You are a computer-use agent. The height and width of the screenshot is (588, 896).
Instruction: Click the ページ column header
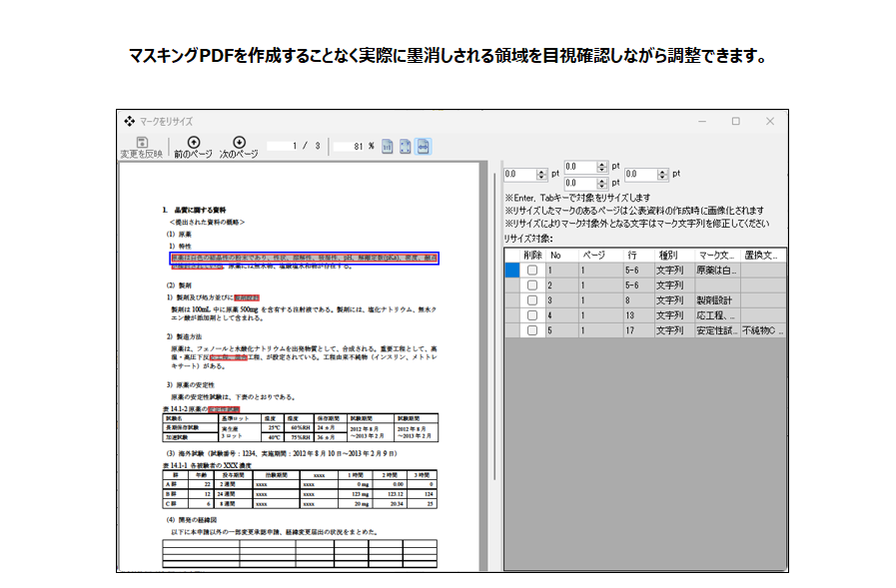coord(600,256)
